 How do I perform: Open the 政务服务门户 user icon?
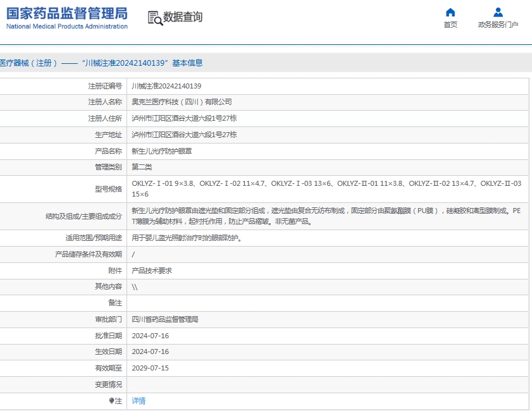[498, 13]
